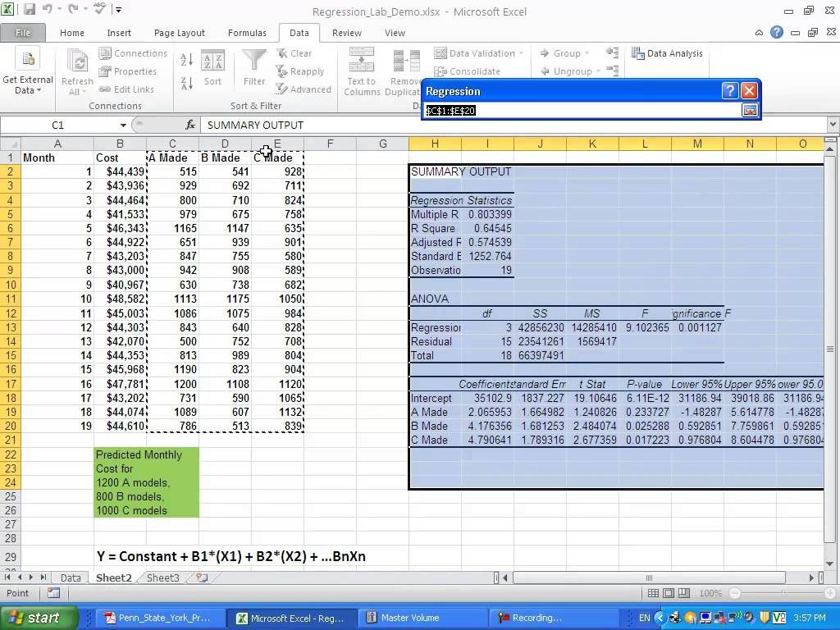
Task: Expand the formula bar
Action: [833, 125]
